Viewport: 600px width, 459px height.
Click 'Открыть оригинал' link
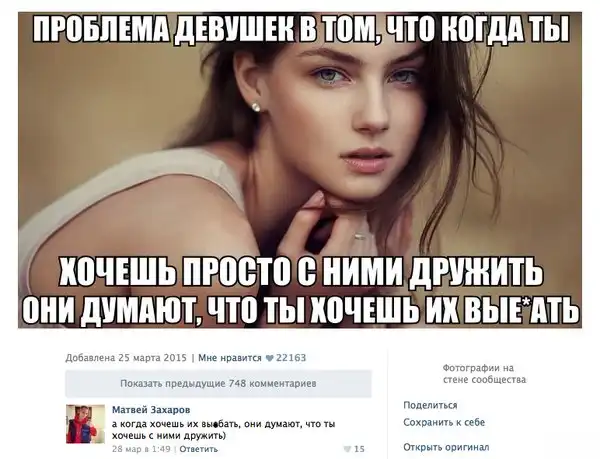coord(446,447)
